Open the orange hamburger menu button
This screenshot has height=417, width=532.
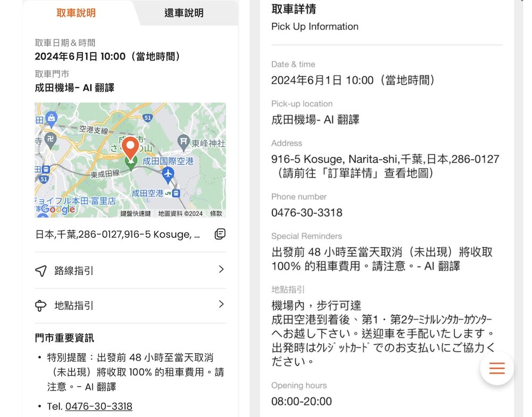tap(496, 369)
